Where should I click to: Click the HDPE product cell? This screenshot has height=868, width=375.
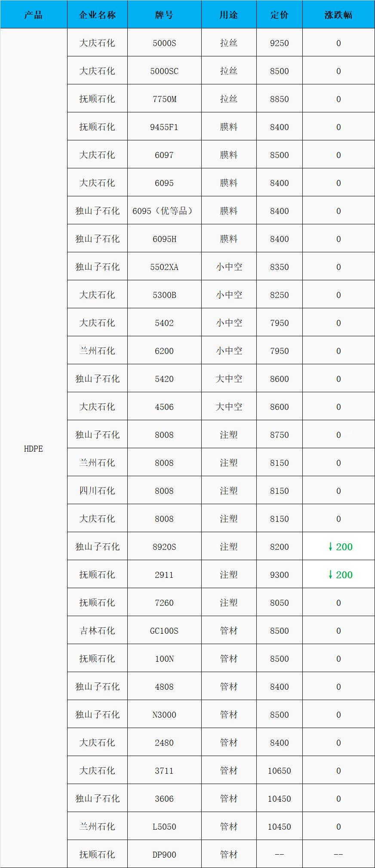(34, 449)
